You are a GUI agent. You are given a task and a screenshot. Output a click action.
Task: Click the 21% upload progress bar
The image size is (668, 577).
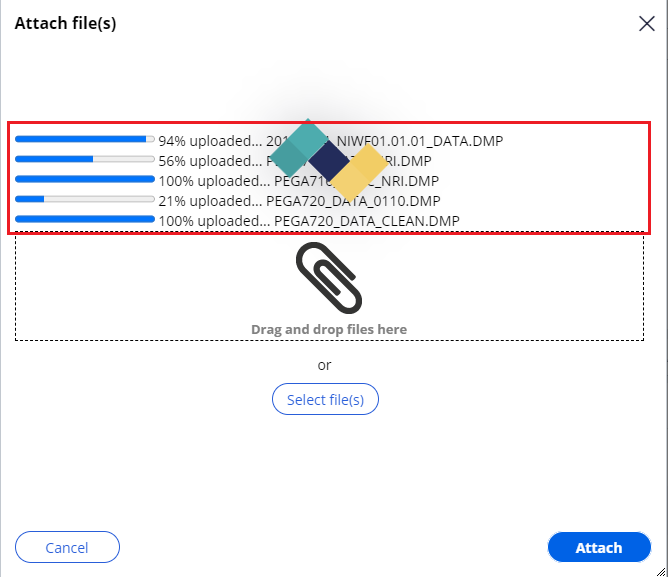[85, 199]
